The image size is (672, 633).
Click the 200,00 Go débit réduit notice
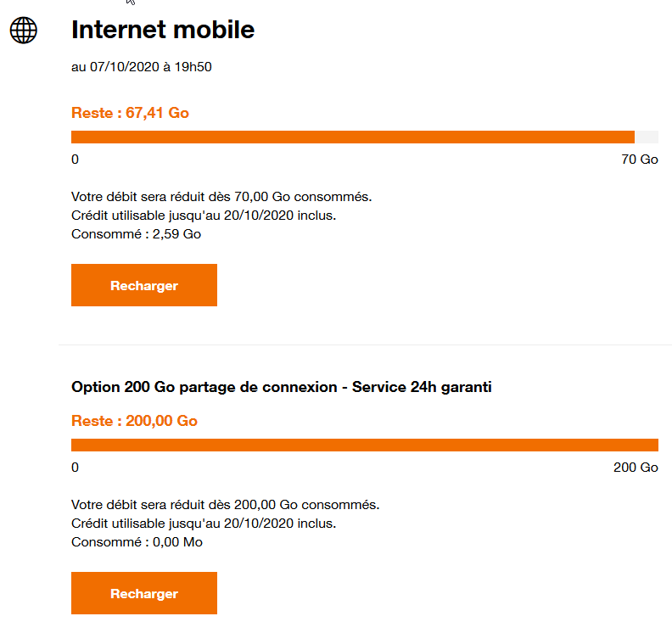[x=225, y=505]
